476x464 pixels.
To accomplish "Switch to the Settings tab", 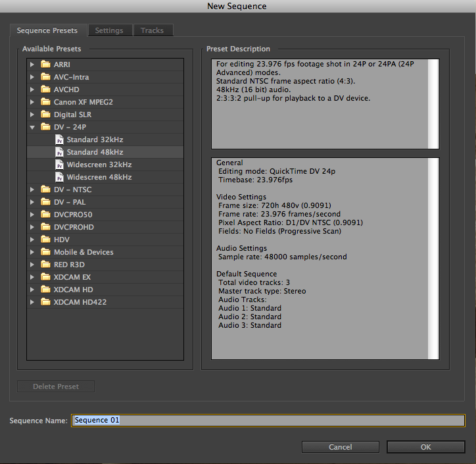I will coord(109,30).
